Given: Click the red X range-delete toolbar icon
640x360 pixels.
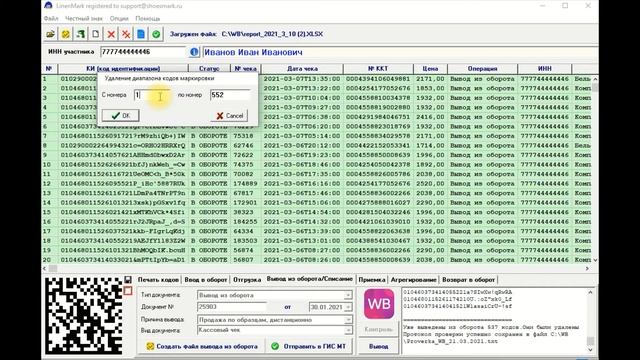Looking at the screenshot, I should pos(126,34).
